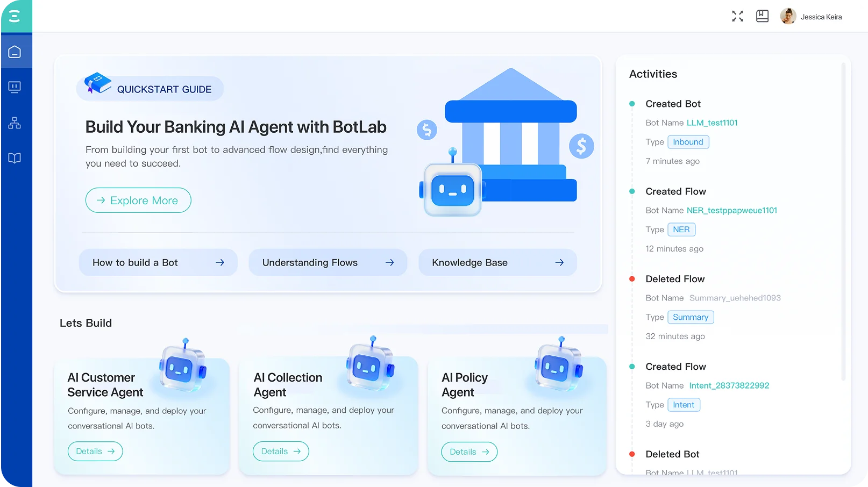Open the flow hierarchy sidebar icon

point(15,123)
